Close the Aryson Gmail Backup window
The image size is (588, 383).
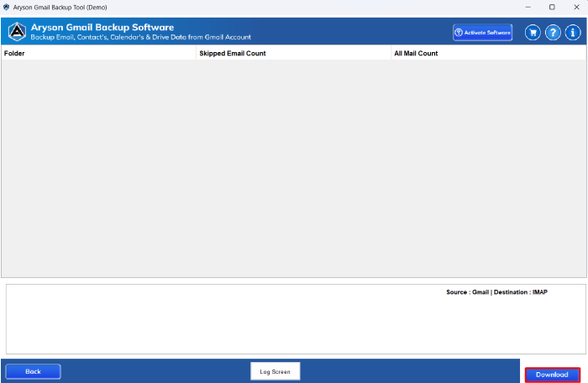pyautogui.click(x=576, y=7)
